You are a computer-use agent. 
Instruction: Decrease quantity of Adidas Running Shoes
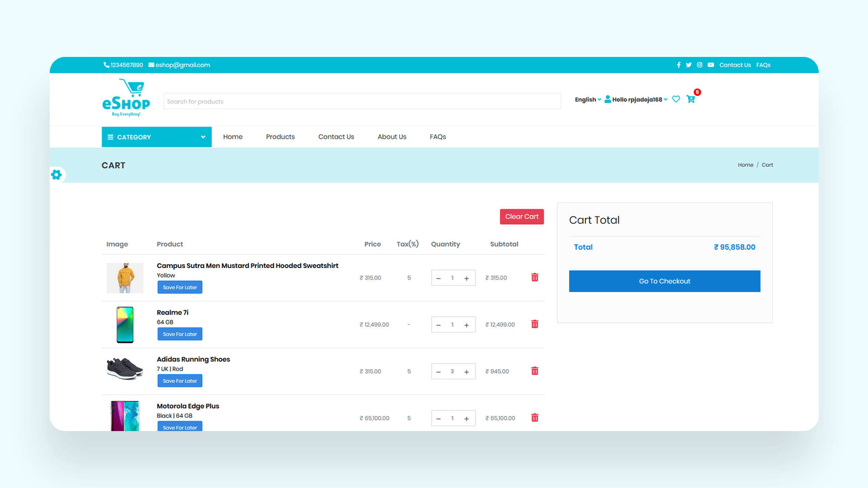click(438, 372)
